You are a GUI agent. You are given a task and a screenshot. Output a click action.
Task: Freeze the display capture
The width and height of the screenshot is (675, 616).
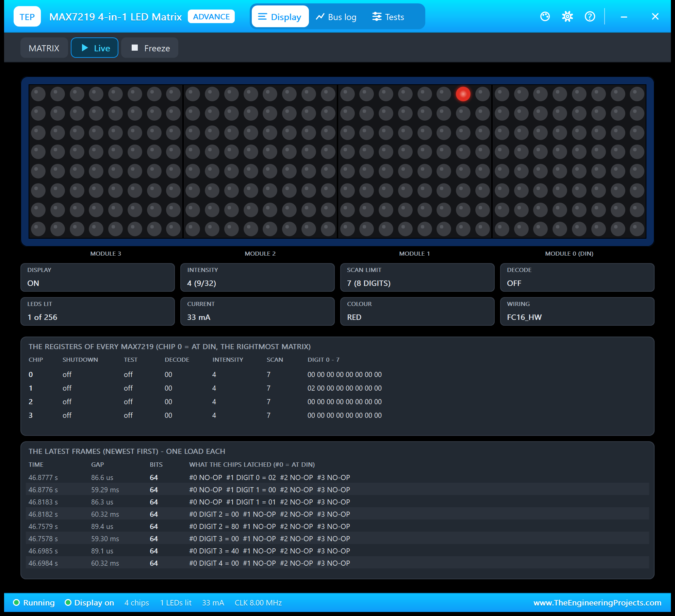click(x=150, y=48)
